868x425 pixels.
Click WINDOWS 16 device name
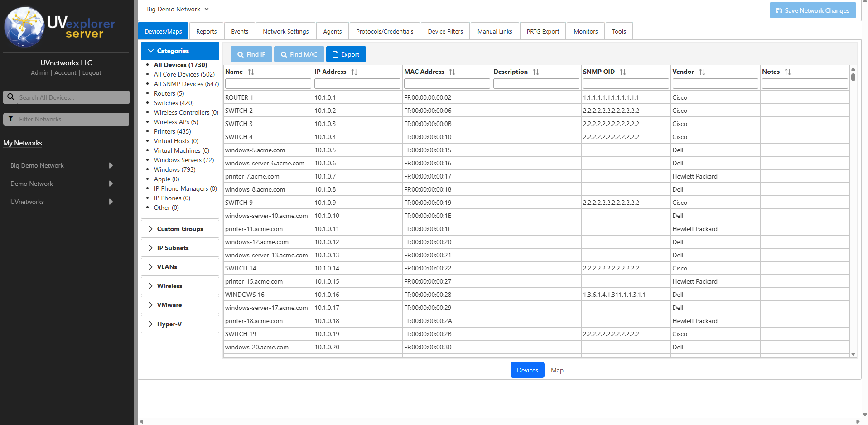245,295
